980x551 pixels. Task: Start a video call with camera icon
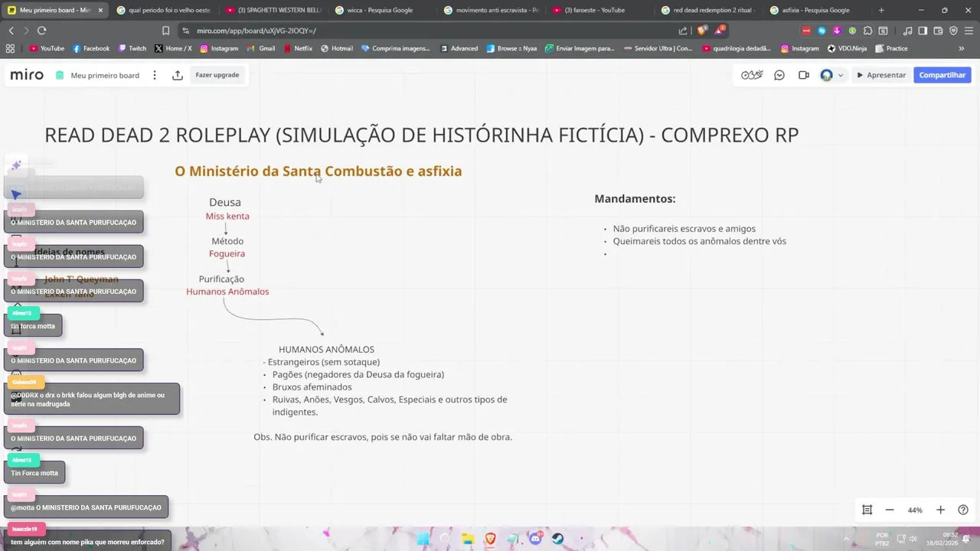[804, 75]
